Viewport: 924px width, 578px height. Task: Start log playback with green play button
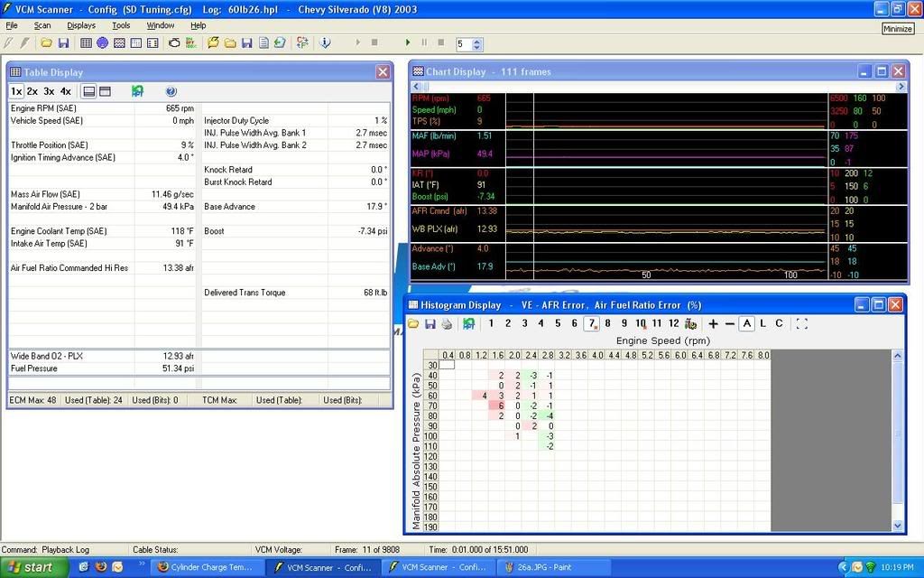(408, 42)
